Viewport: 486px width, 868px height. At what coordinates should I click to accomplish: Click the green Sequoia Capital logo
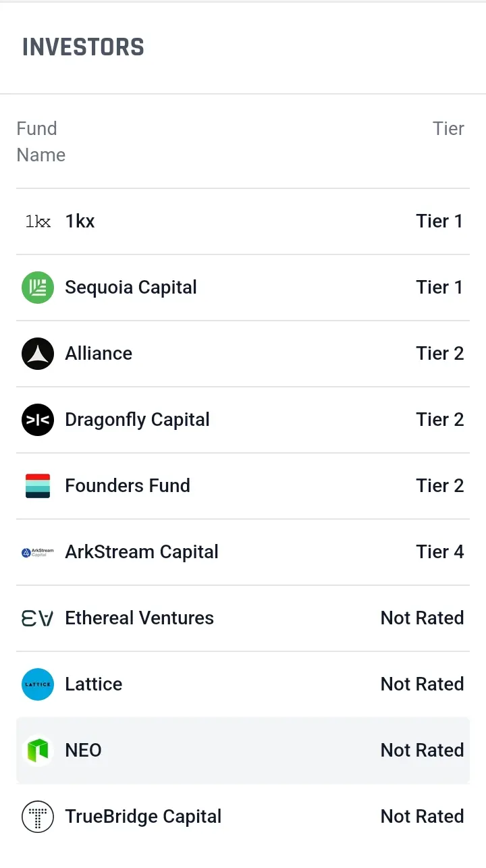click(x=38, y=288)
